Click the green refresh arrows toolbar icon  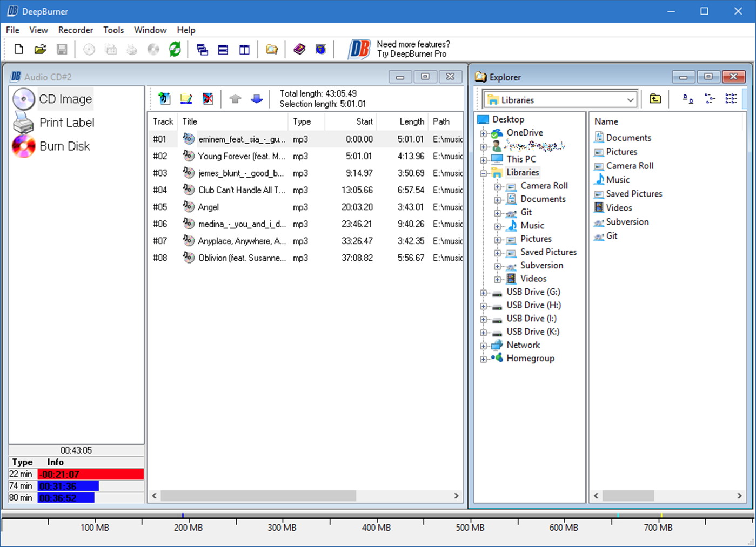click(x=175, y=50)
